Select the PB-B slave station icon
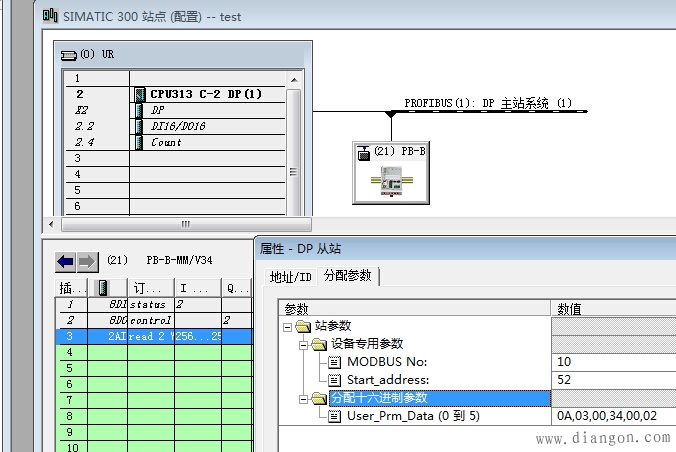 click(364, 153)
